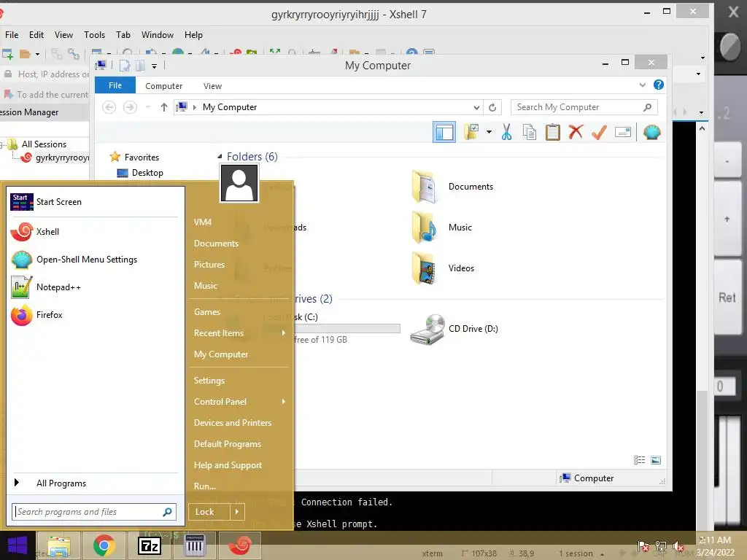The width and height of the screenshot is (747, 560).
Task: Open the Videos folder
Action: point(443,268)
